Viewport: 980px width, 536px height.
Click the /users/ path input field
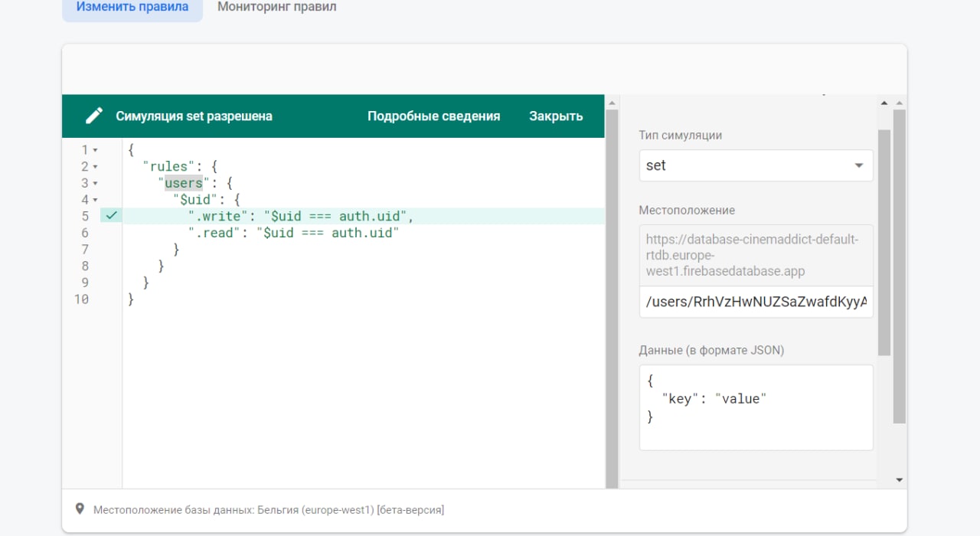(x=756, y=302)
